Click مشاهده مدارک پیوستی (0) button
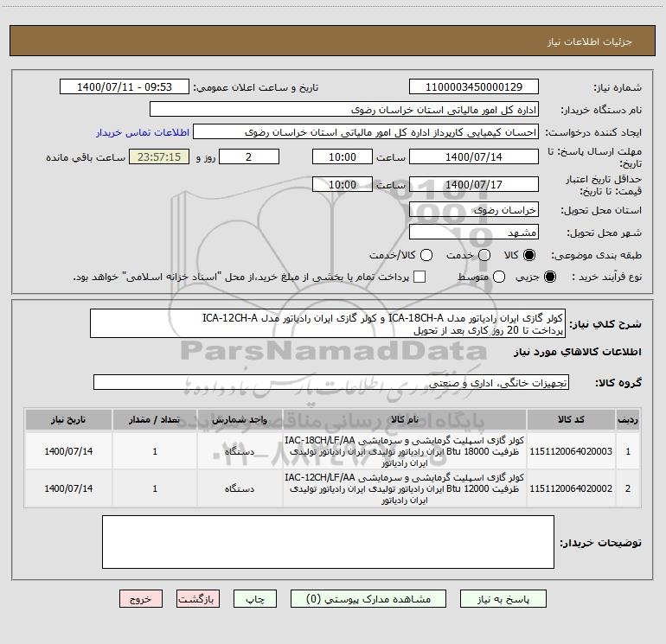Screen dimensions: 666x644 click(368, 599)
